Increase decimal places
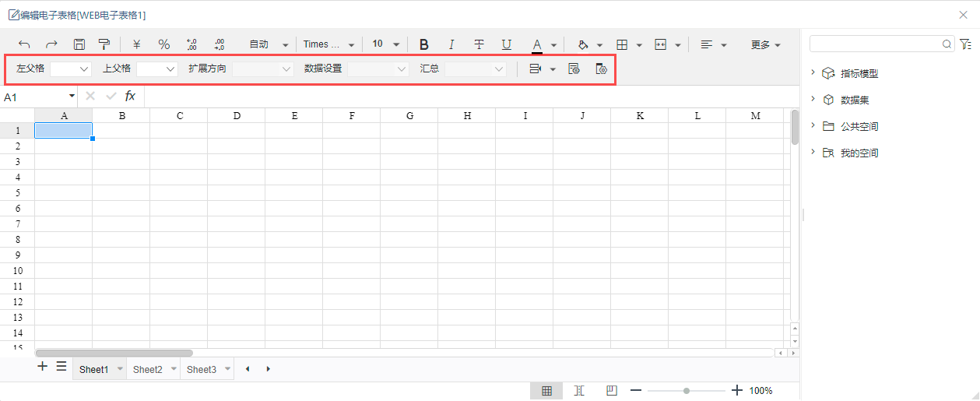Viewport: 980px width, 401px height. tap(192, 44)
